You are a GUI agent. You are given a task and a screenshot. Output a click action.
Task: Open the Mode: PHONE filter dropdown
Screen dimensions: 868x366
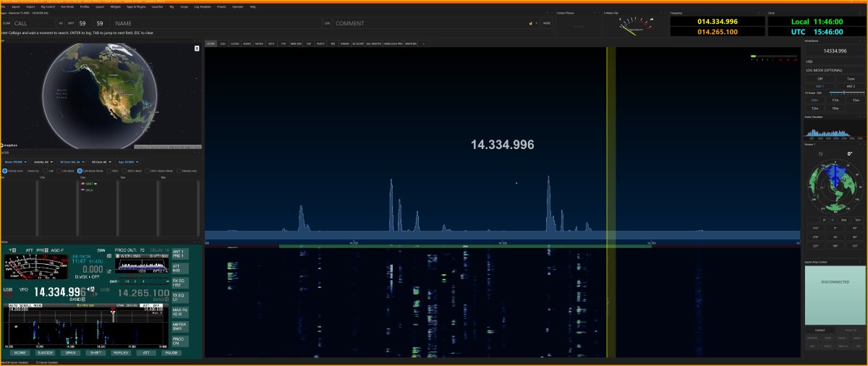pos(16,162)
